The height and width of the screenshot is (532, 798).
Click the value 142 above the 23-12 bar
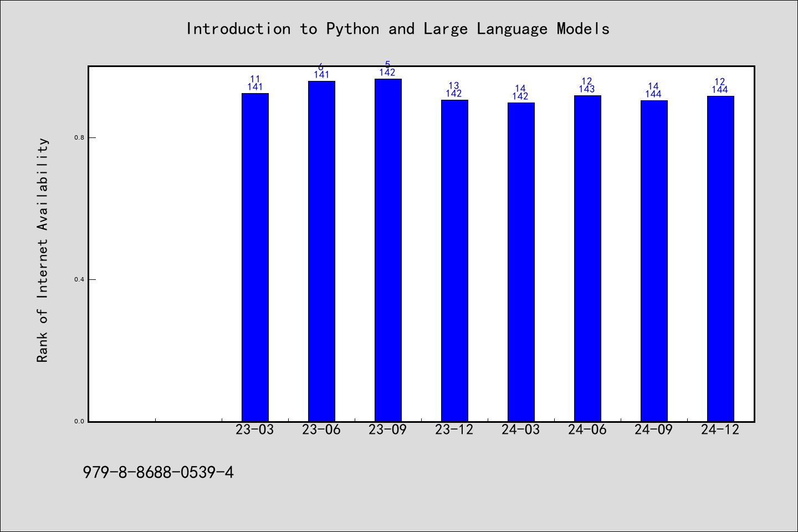[454, 94]
